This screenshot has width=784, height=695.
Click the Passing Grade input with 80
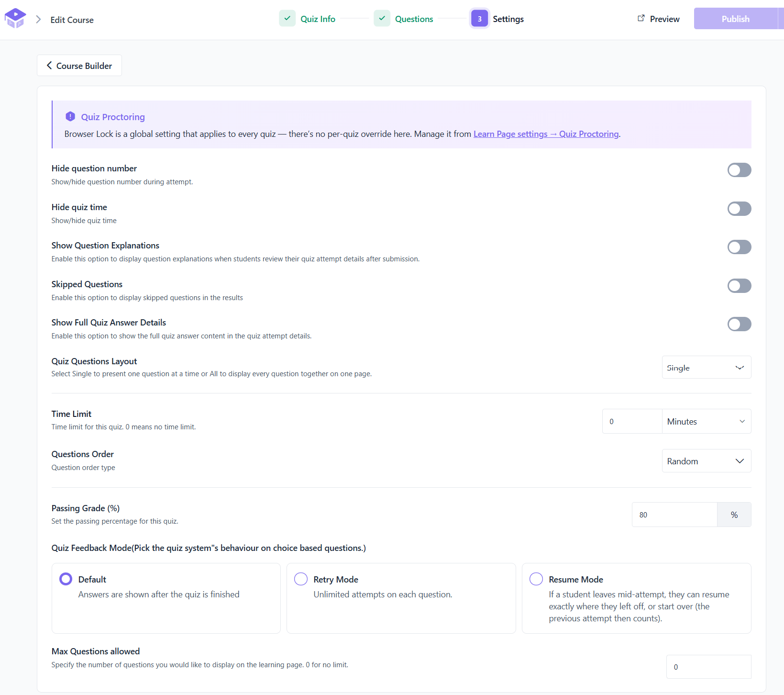click(x=674, y=515)
